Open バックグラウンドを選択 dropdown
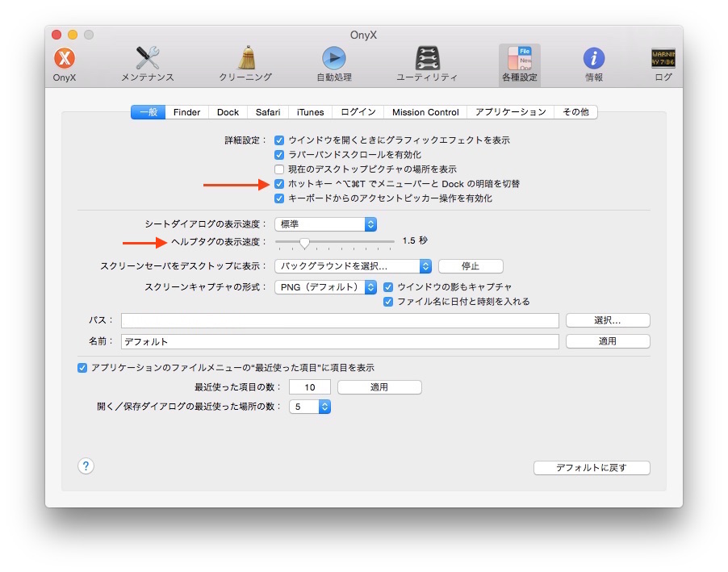Image resolution: width=728 pixels, height=572 pixels. 353,266
